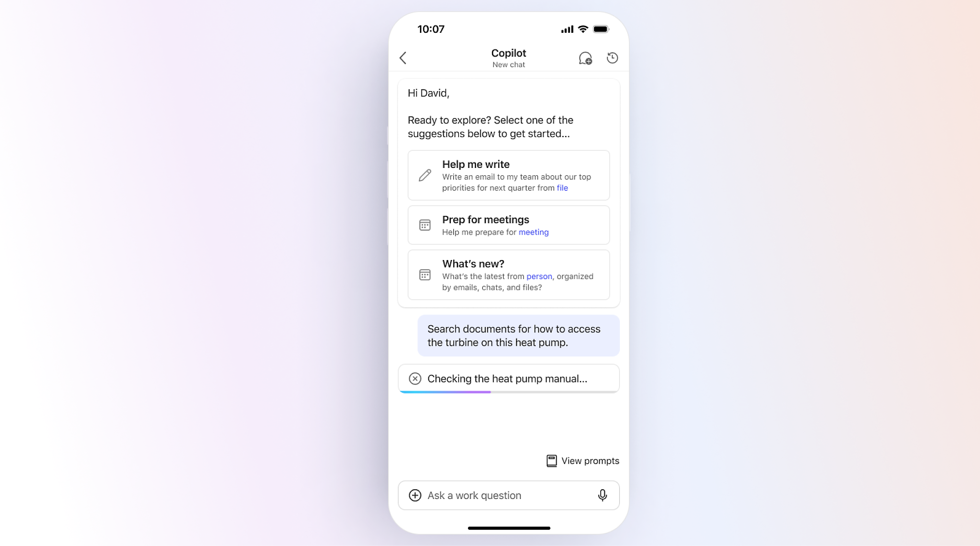Select the What's new suggestion card
The height and width of the screenshot is (546, 980).
(509, 274)
